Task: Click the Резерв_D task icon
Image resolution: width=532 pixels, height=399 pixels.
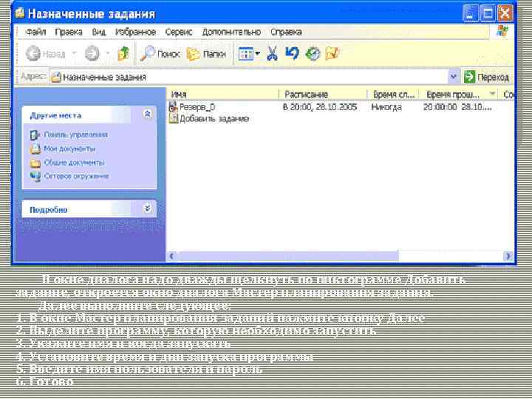Action: [x=174, y=107]
